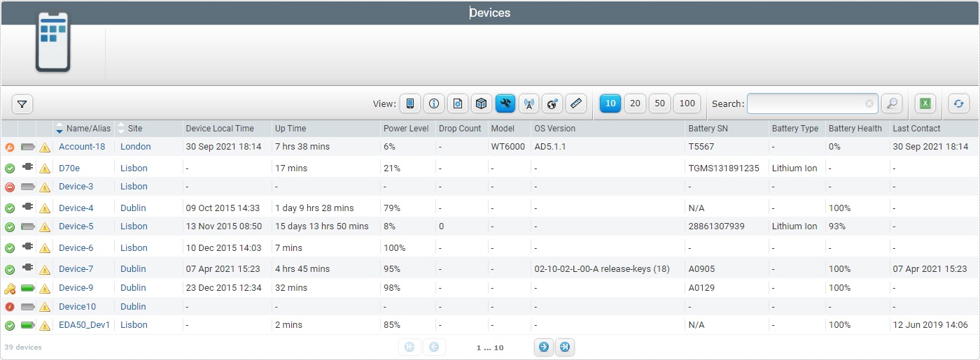This screenshot has height=360, width=980.
Task: Click the 93% battery health value
Action: (x=837, y=226)
